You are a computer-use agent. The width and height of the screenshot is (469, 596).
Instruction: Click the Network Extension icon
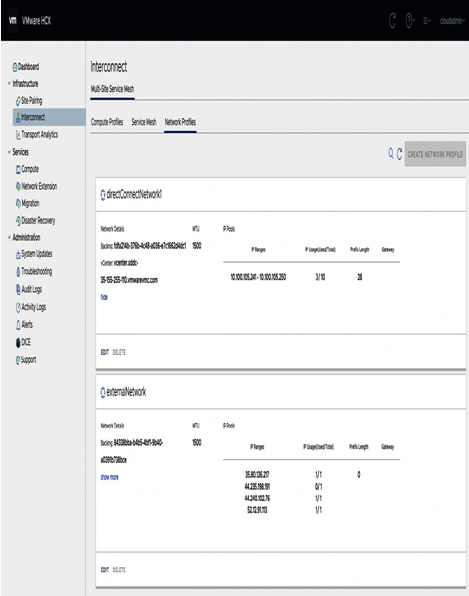tap(18, 186)
